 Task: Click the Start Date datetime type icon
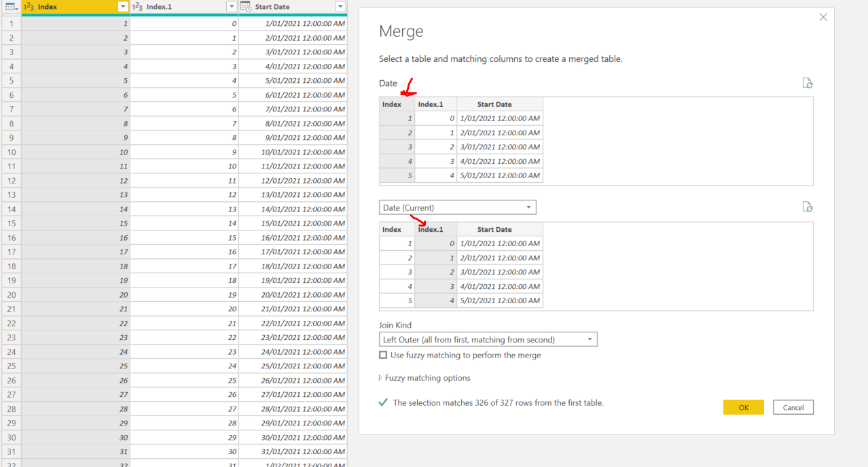pyautogui.click(x=245, y=7)
